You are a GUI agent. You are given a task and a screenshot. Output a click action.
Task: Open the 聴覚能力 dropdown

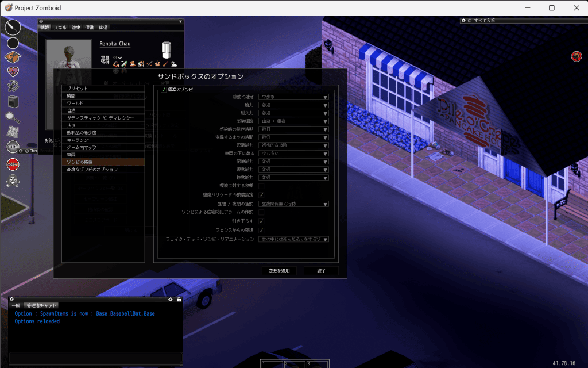click(x=293, y=178)
